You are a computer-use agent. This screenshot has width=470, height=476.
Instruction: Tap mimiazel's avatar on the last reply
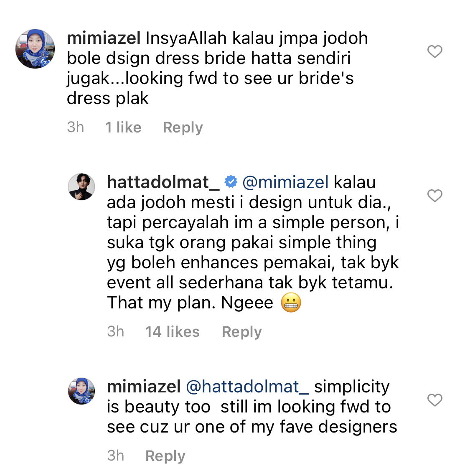click(x=81, y=391)
